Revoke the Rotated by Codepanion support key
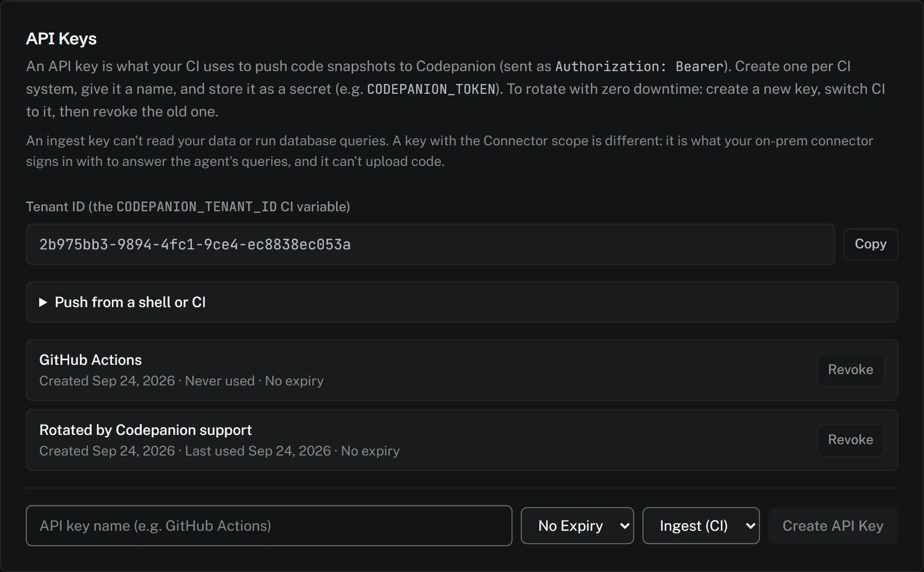Viewport: 924px width, 572px height. pyautogui.click(x=850, y=440)
